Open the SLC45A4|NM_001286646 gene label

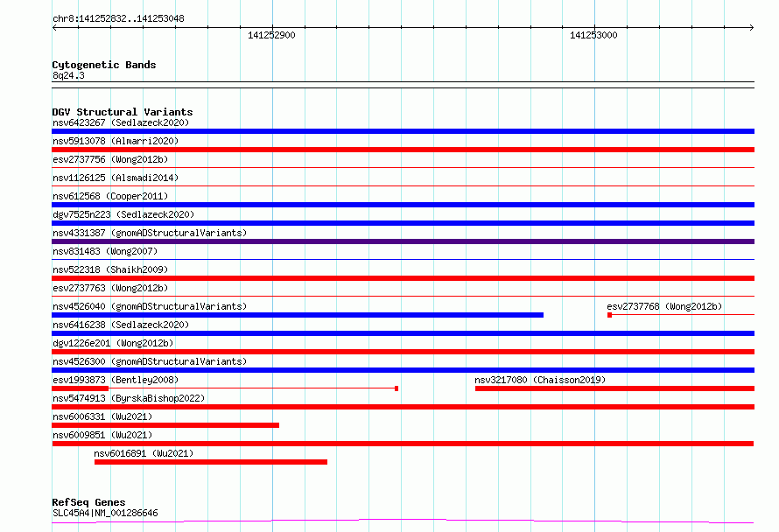[x=105, y=513]
